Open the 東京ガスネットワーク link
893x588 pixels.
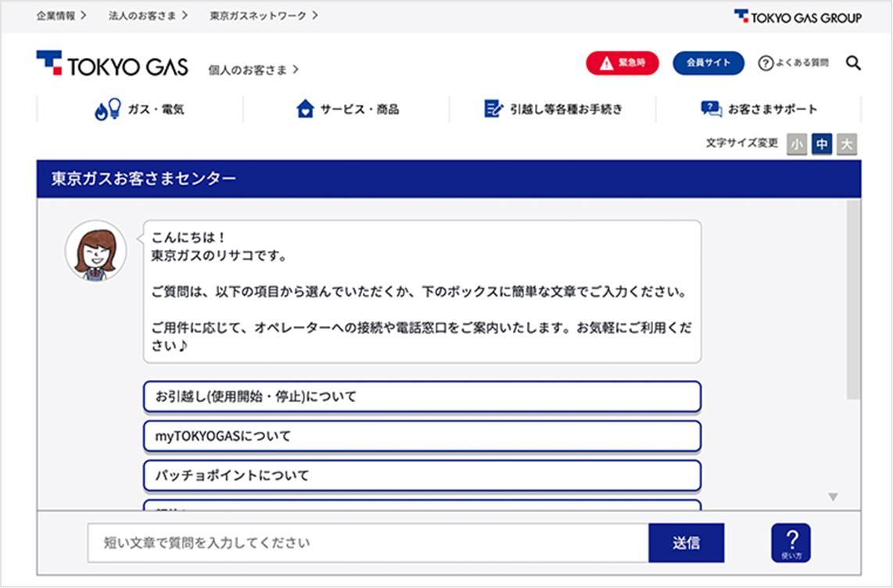point(264,16)
